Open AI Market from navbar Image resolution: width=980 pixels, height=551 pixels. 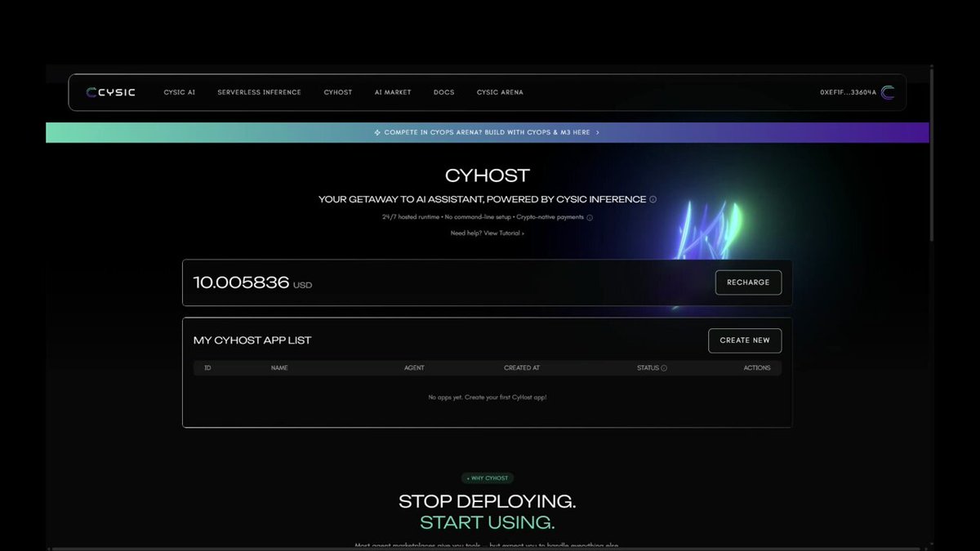[x=393, y=92]
